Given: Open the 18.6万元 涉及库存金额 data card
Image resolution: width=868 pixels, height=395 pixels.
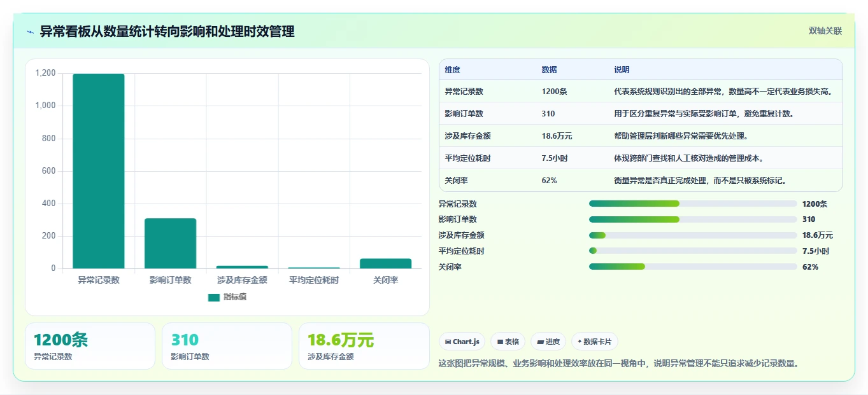Looking at the screenshot, I should [x=364, y=346].
